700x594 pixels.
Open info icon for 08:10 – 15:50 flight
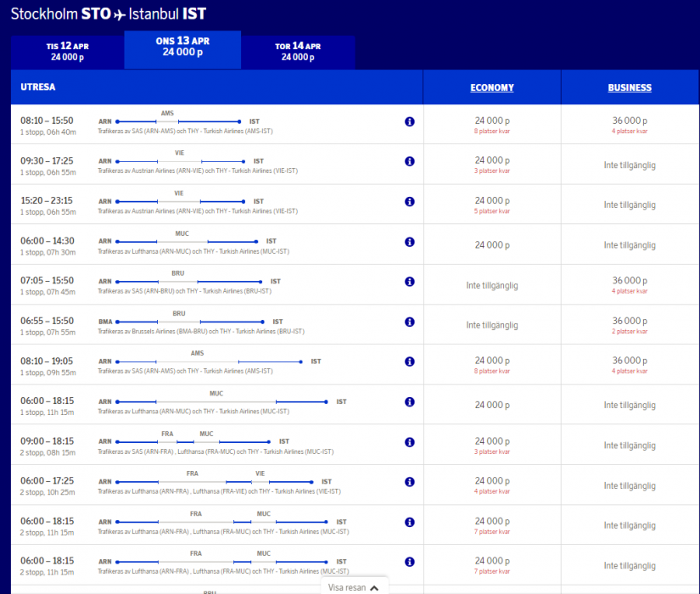pyautogui.click(x=410, y=121)
